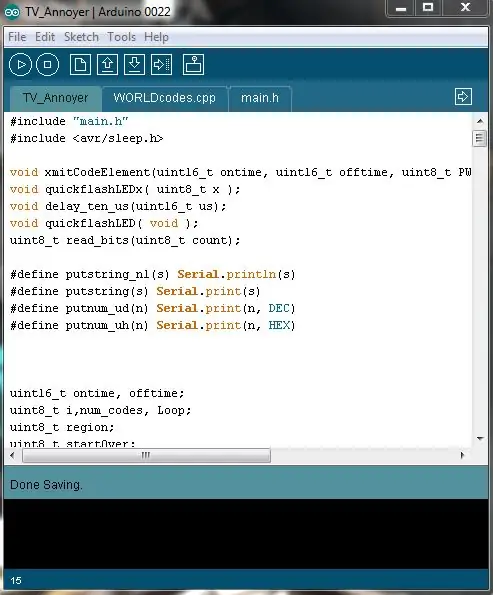Click the 'uint16_t ontime, offtime;' line
The height and width of the screenshot is (595, 493).
[97, 394]
